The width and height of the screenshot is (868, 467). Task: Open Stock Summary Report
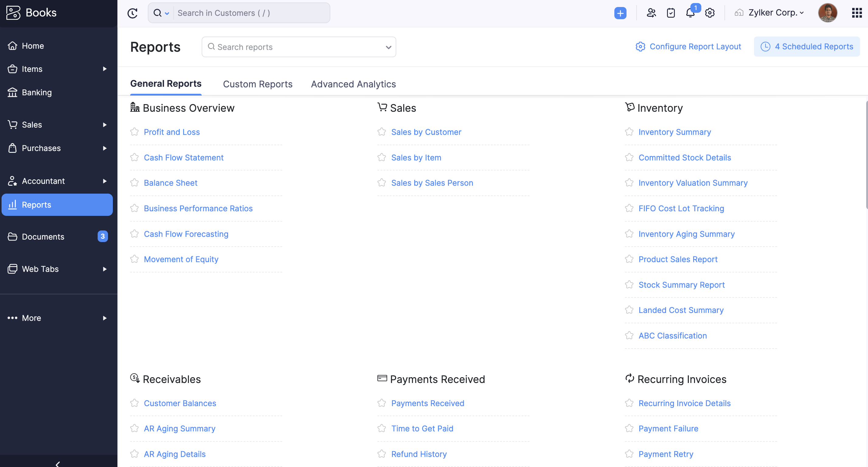tap(681, 285)
